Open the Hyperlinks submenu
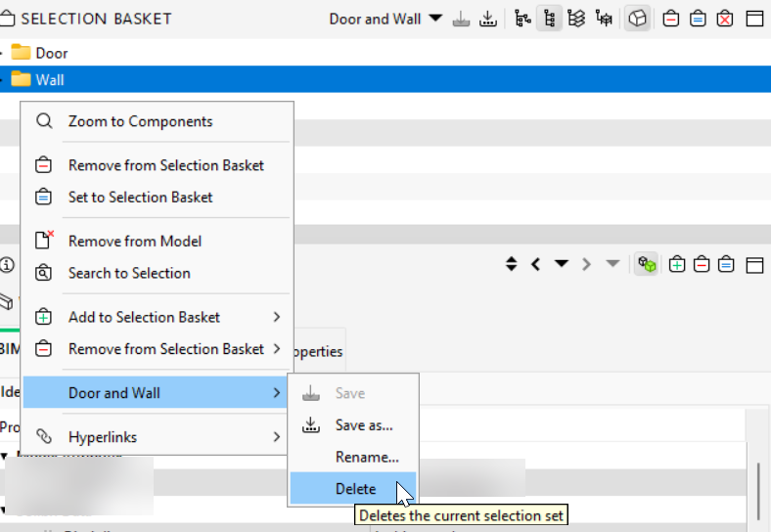The width and height of the screenshot is (771, 532). coord(157,436)
